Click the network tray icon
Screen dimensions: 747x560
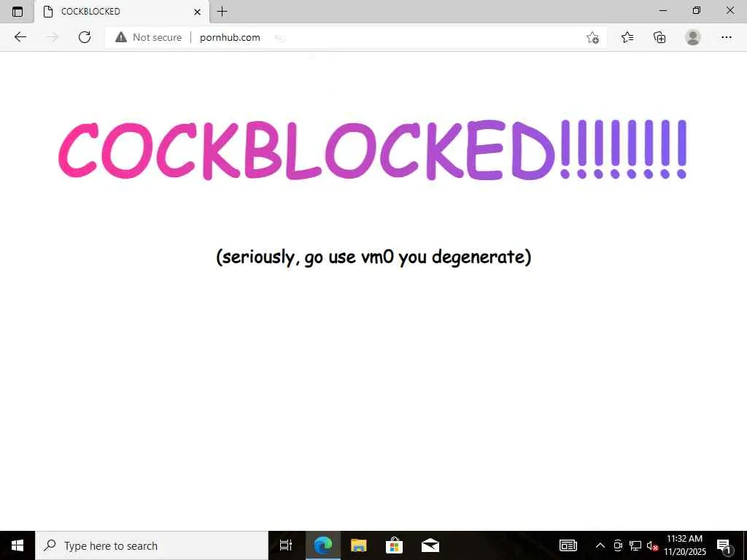635,545
